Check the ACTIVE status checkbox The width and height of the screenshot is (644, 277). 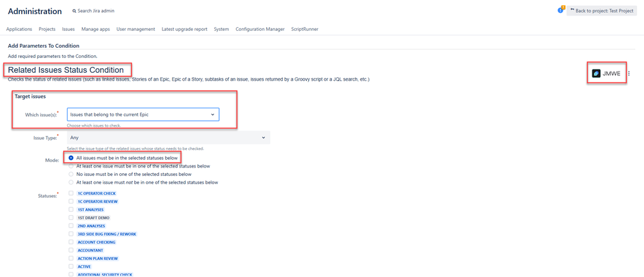[71, 266]
